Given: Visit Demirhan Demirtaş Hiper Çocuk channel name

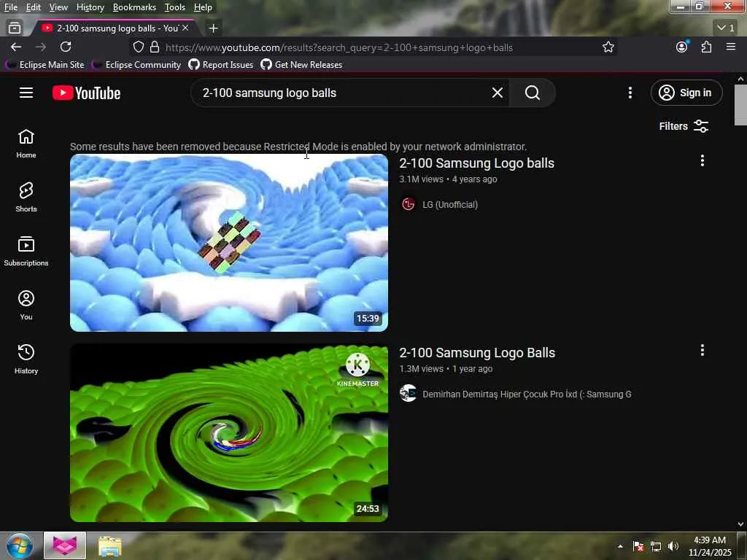Looking at the screenshot, I should [527, 394].
